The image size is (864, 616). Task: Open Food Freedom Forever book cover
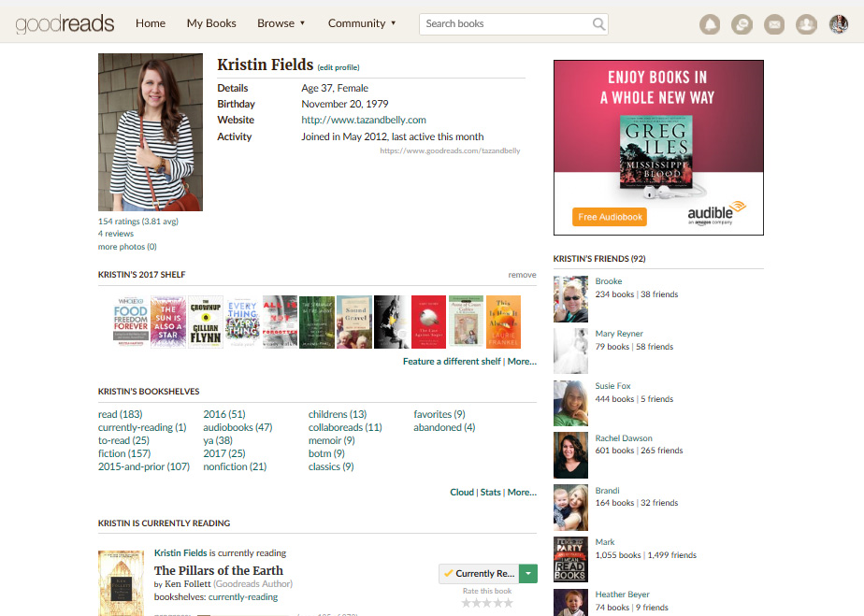coord(131,322)
